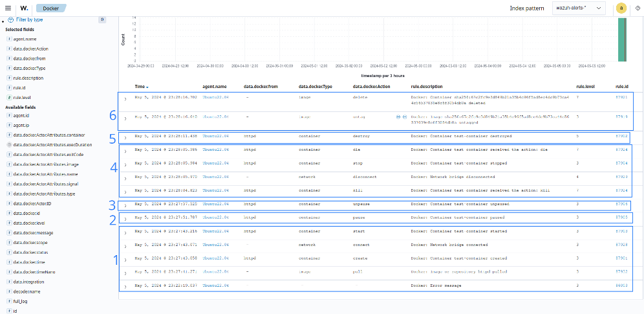This screenshot has height=314, width=644.
Task: Click the type icon beside rule.description
Action: (9, 78)
